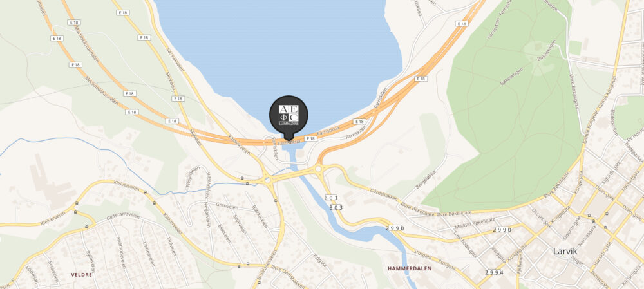
Task: Click the lower 303 route shield
Action: pyautogui.click(x=336, y=207)
